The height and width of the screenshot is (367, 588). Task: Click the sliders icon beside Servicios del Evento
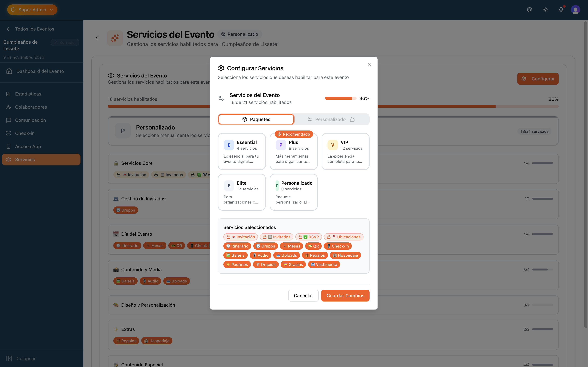click(x=221, y=98)
